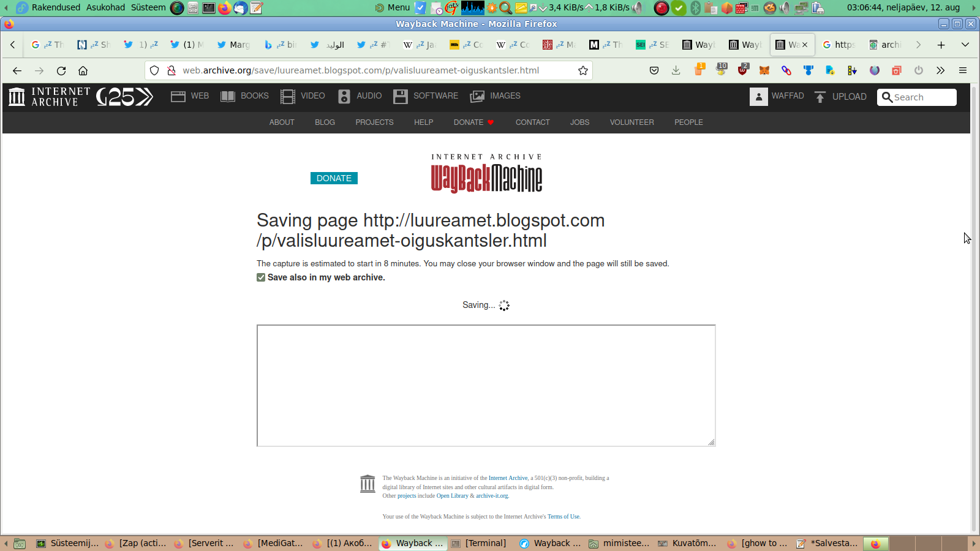Bookmark this page with star
The image size is (980, 551).
click(x=583, y=70)
